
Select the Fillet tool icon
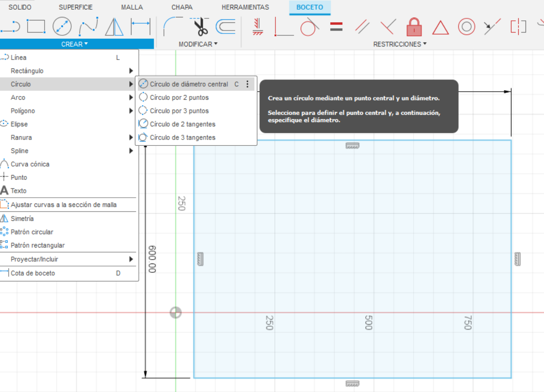click(x=173, y=27)
